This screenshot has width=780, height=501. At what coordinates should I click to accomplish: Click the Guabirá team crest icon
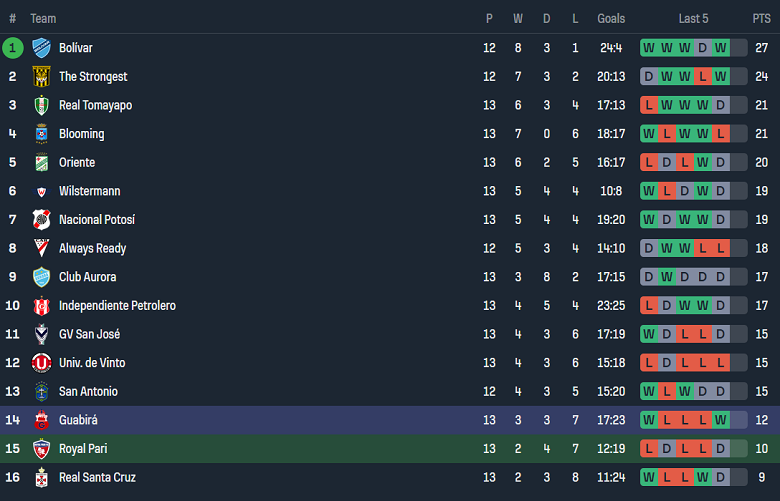pos(41,420)
